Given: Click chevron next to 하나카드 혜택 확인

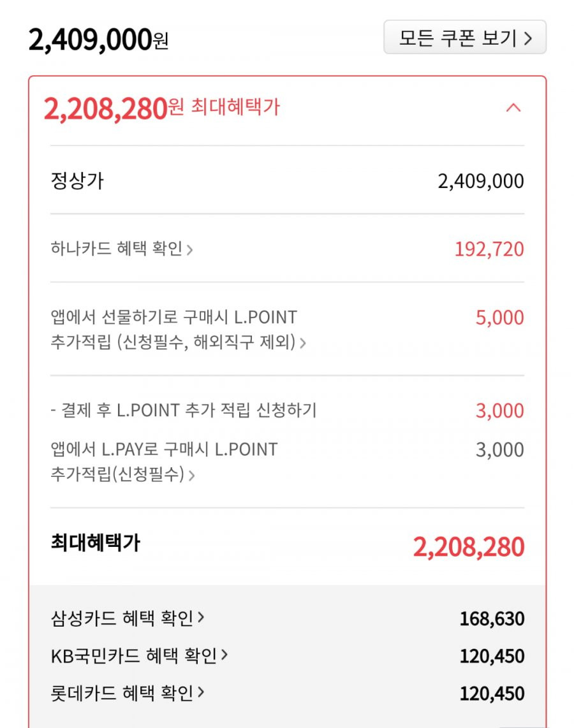Looking at the screenshot, I should point(189,251).
